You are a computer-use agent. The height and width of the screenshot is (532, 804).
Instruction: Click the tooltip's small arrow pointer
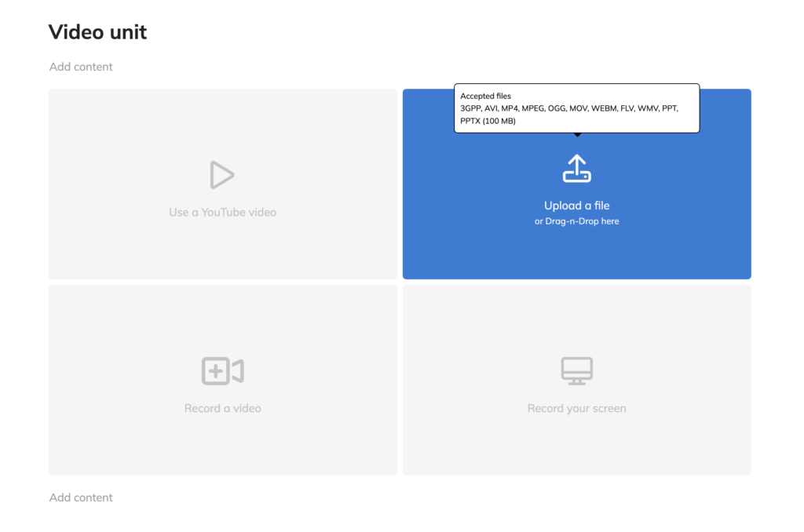coord(577,135)
